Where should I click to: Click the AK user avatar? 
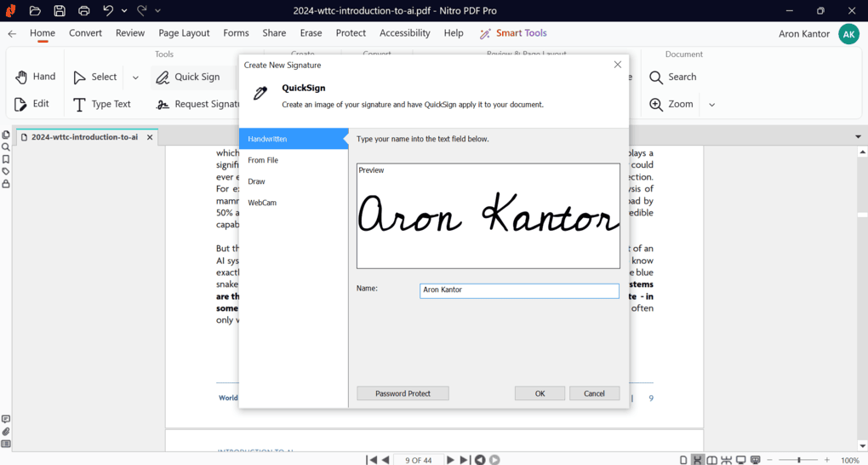tap(848, 34)
